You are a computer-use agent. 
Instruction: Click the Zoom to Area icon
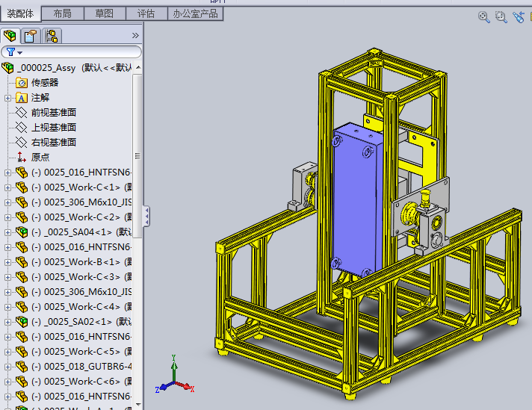[501, 16]
